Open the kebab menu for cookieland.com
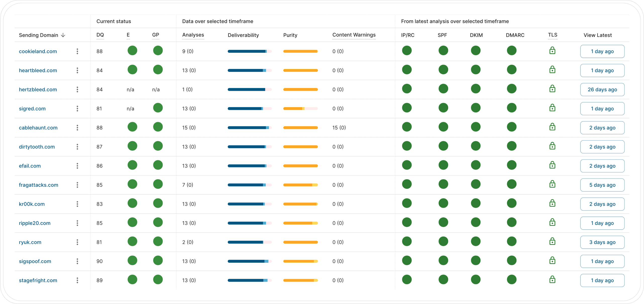The width and height of the screenshot is (644, 304). point(77,51)
